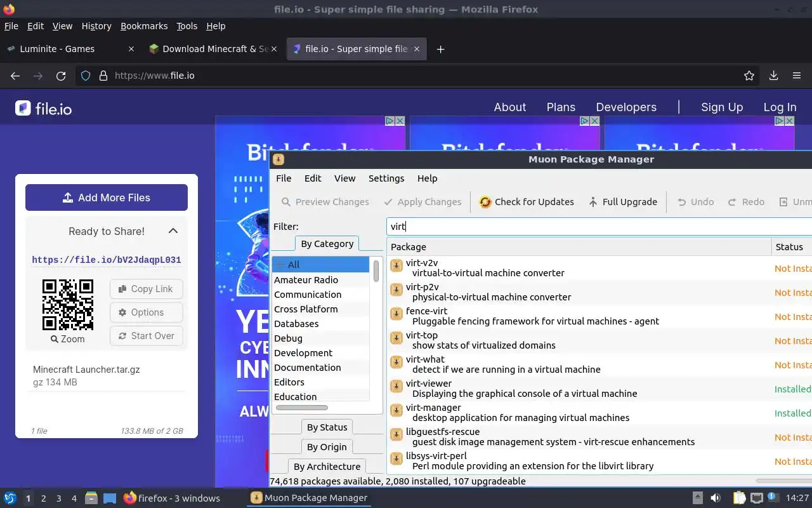The image size is (812, 508).
Task: Click the https://file.io/bV2JdaqpL031 share link
Action: [107, 260]
